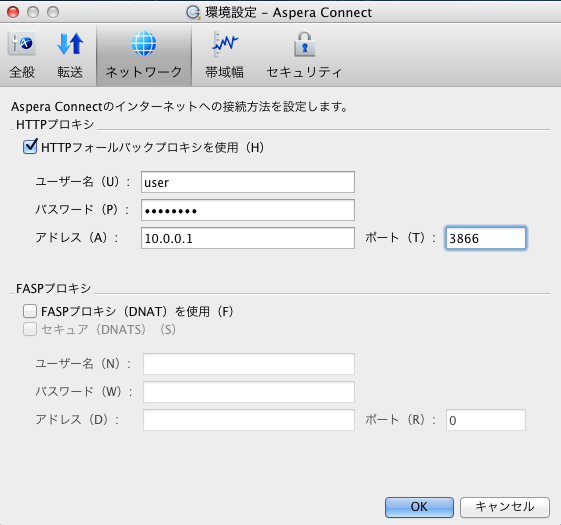Click the アドレス field showing 10.0.0.1

point(248,238)
